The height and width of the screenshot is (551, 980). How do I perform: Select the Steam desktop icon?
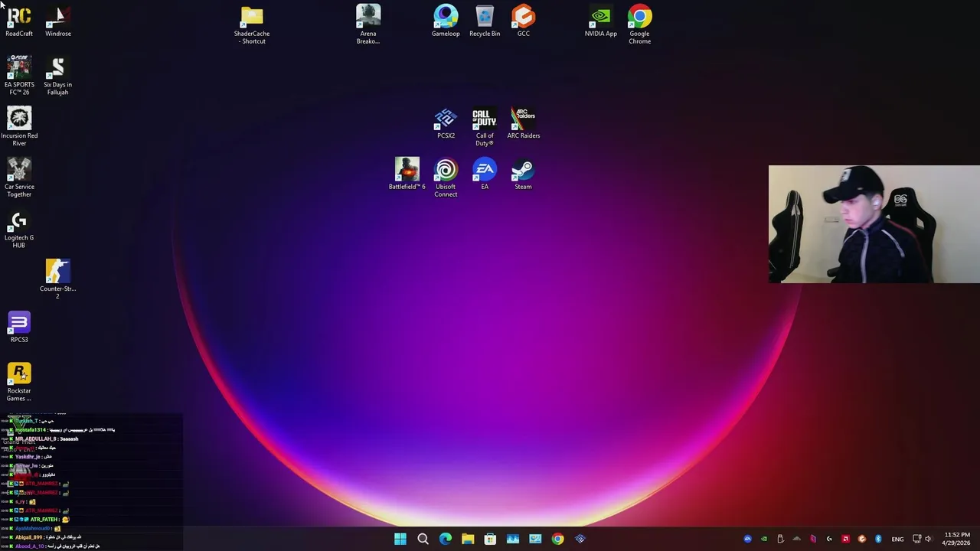(x=524, y=174)
